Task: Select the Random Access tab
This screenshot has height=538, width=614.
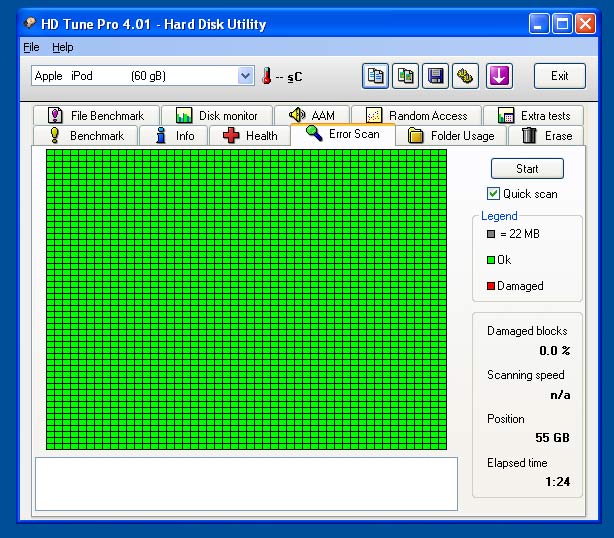Action: 417,116
